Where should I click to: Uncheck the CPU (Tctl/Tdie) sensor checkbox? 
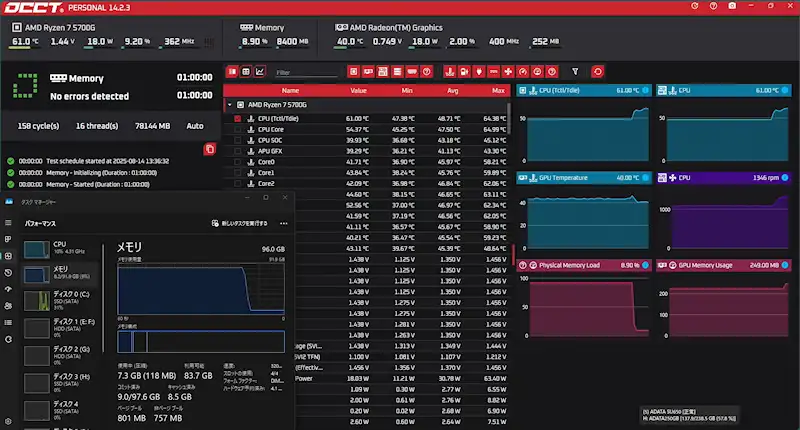click(x=238, y=118)
